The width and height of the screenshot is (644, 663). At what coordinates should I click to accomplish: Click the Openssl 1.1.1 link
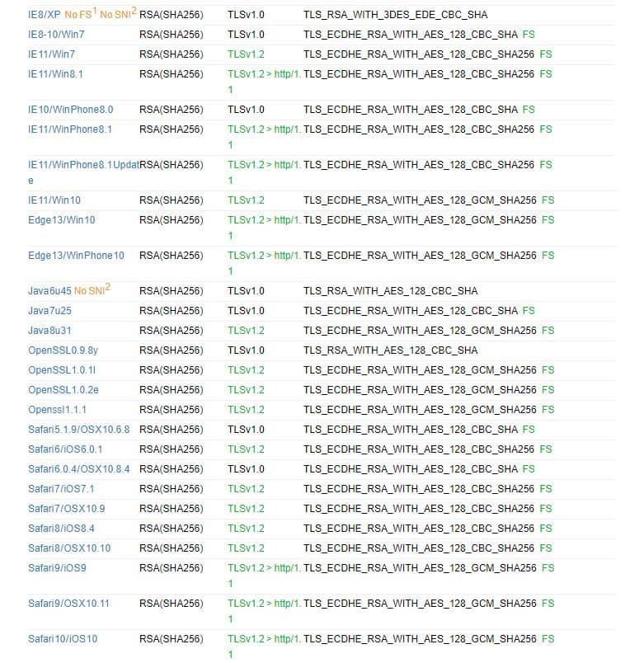[x=58, y=410]
